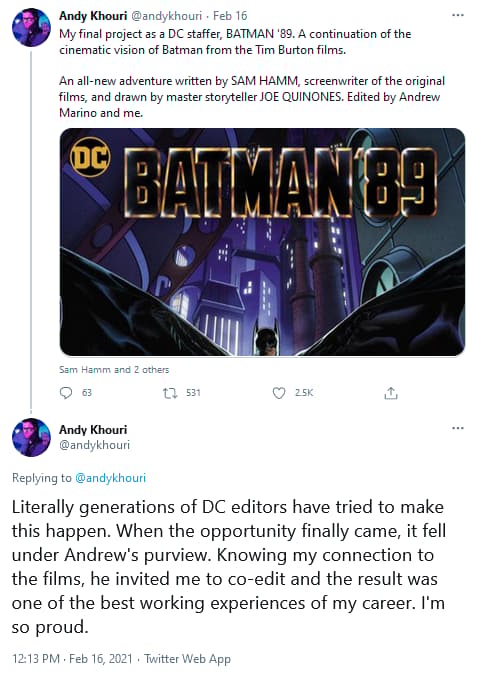Click Andy Khouri's avatar on the first tweet
Screen dimensions: 478x673
[31, 27]
